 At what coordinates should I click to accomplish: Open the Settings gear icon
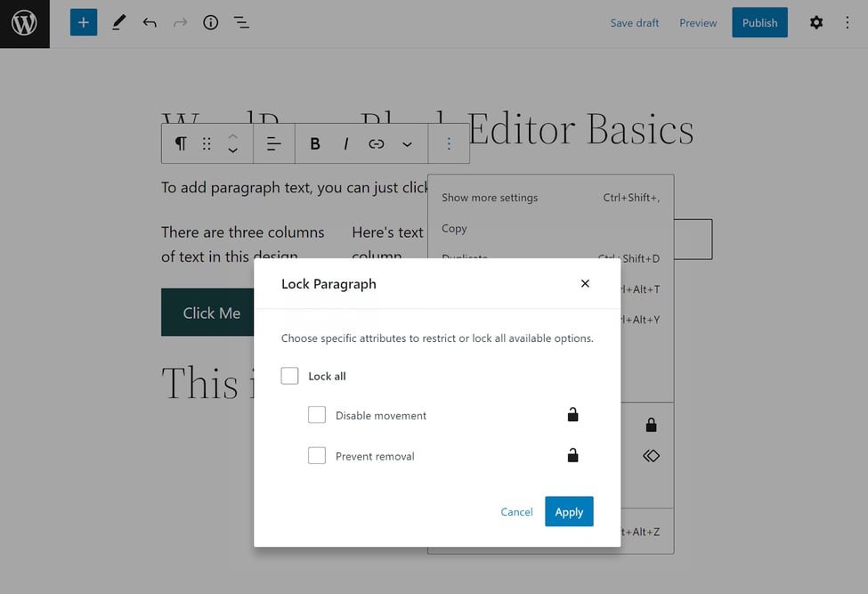point(816,22)
